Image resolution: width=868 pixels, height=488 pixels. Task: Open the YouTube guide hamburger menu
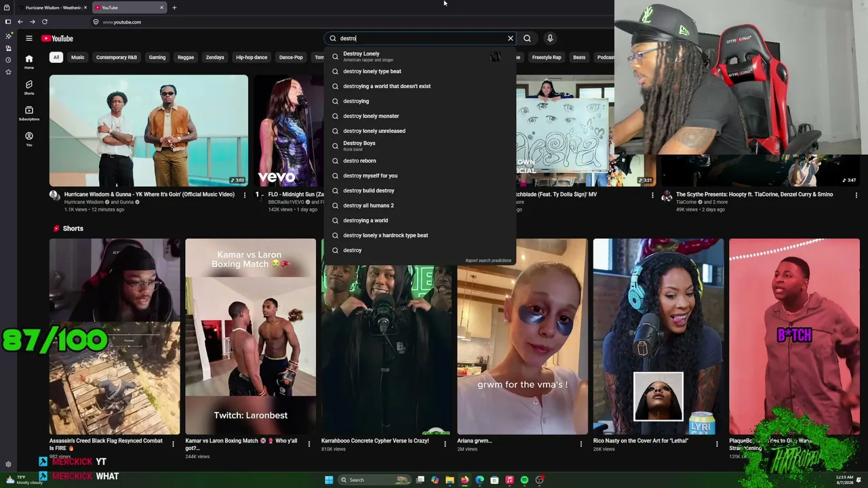[29, 39]
